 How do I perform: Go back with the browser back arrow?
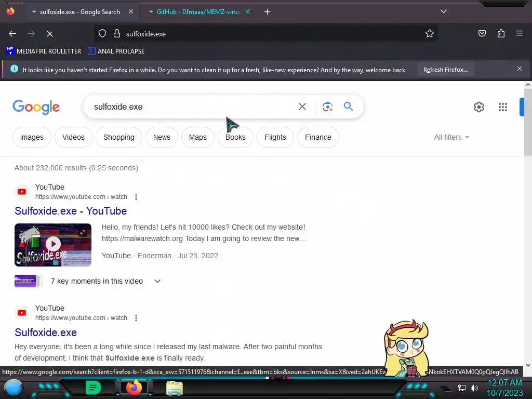pyautogui.click(x=12, y=34)
